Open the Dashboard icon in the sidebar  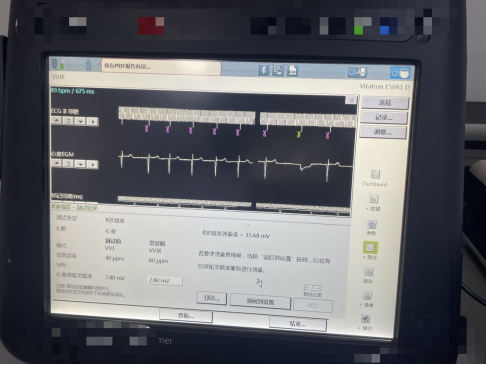(375, 175)
